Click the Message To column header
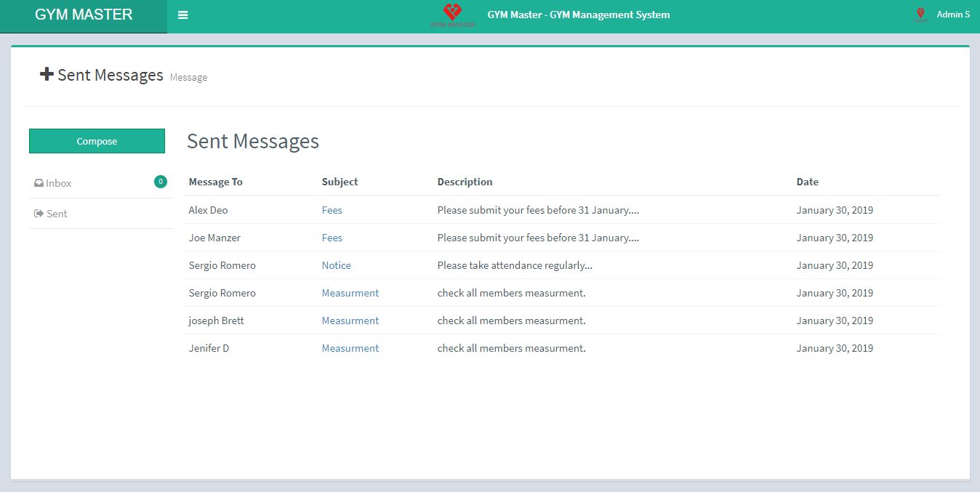This screenshot has width=980, height=492. [215, 182]
